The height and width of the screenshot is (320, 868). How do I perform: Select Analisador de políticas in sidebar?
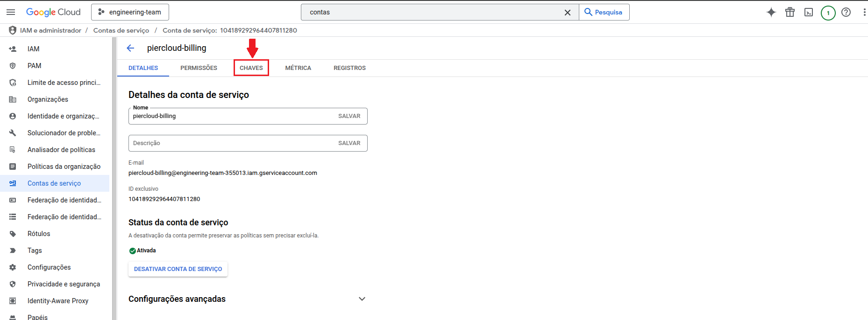click(x=61, y=150)
